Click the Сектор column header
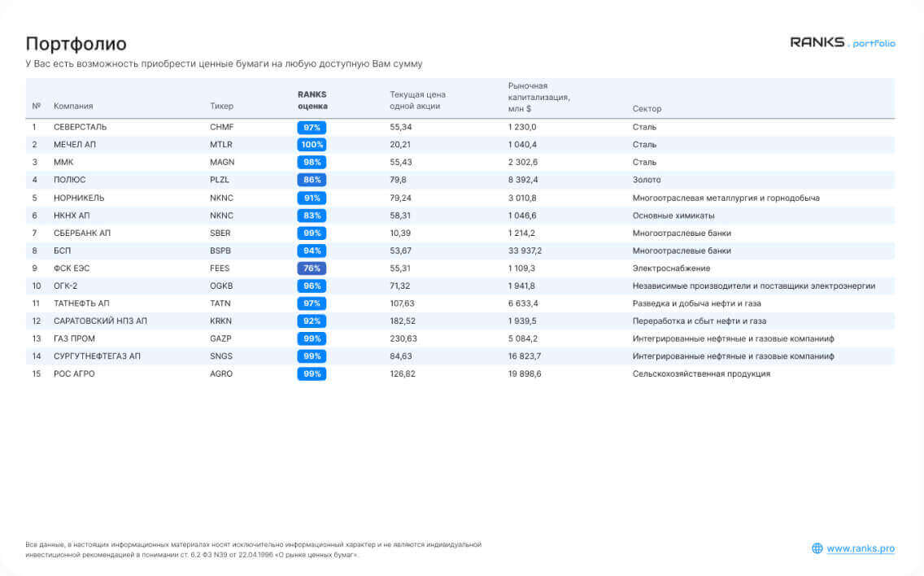The height and width of the screenshot is (576, 924). 647,108
